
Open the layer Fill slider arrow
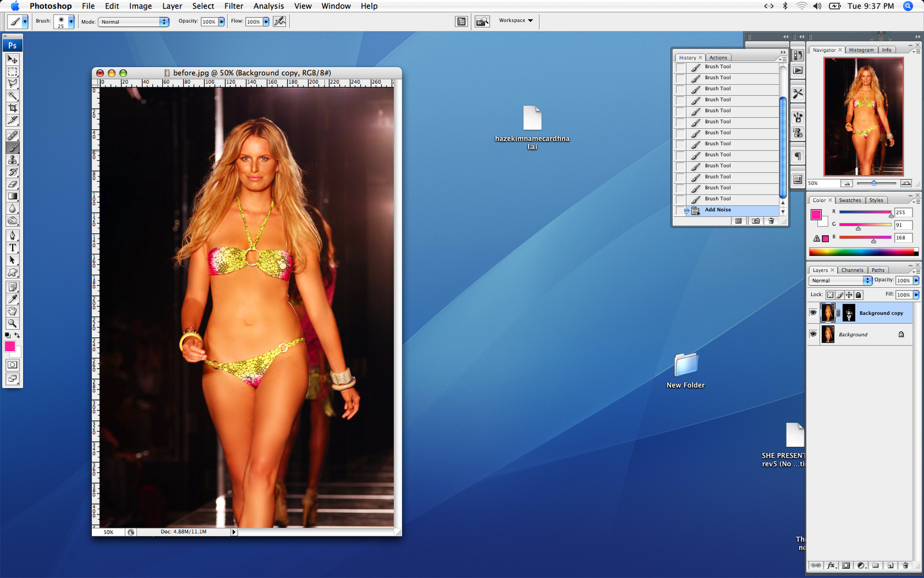[x=916, y=295]
